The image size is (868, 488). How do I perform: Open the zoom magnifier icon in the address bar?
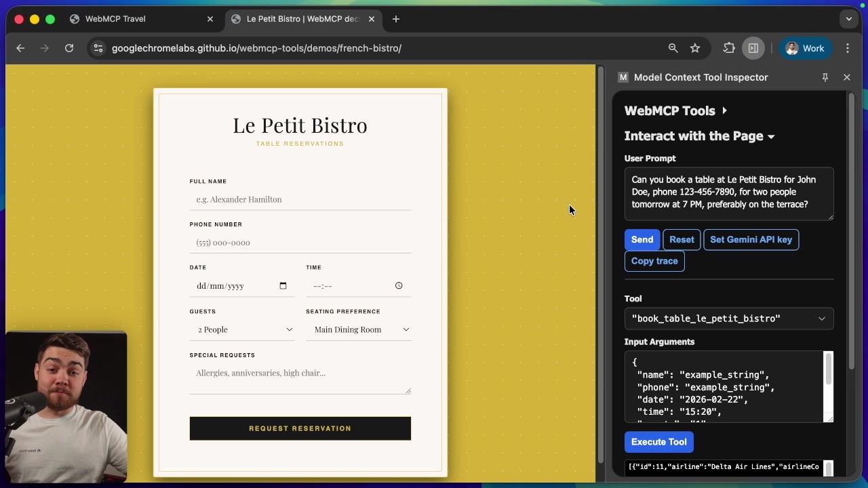tap(673, 48)
